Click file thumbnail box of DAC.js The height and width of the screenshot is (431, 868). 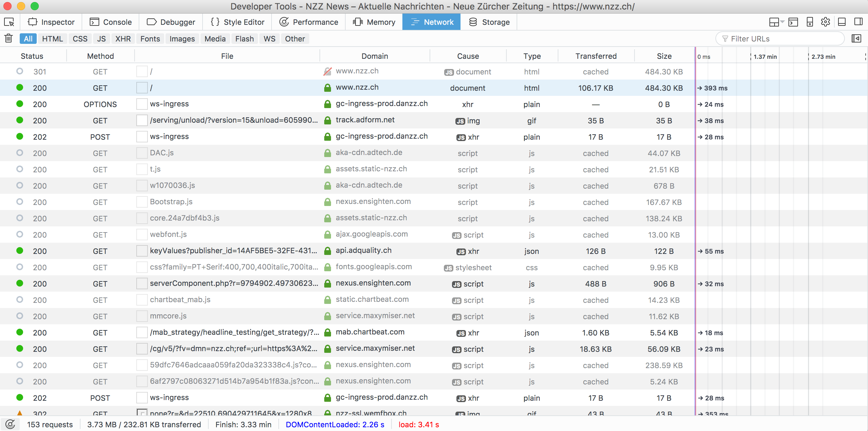142,153
